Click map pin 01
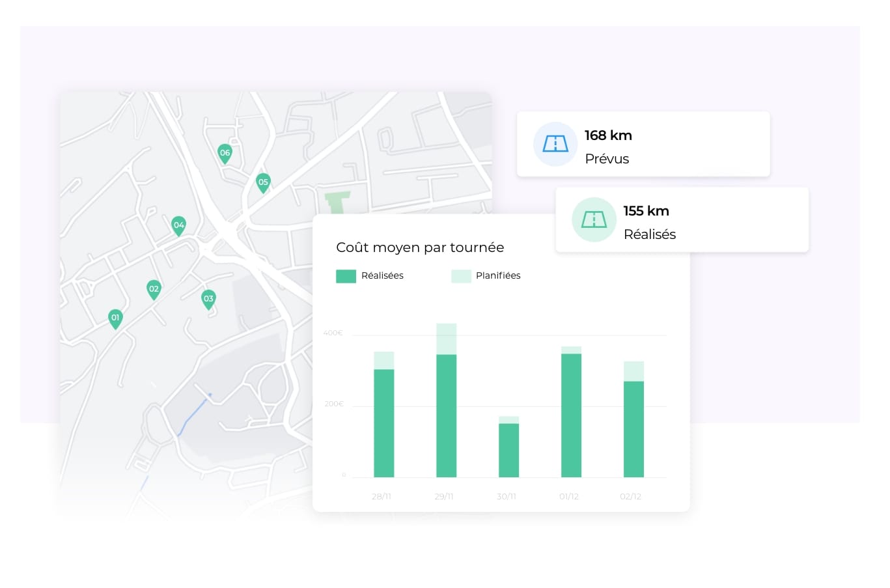 click(115, 318)
